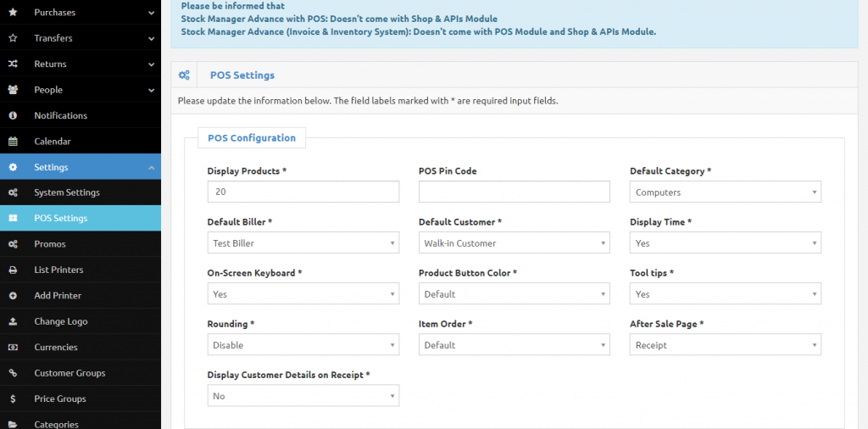Click the outlined star icon beside Transfers
Viewport: 868px width, 429px height.
click(x=13, y=38)
